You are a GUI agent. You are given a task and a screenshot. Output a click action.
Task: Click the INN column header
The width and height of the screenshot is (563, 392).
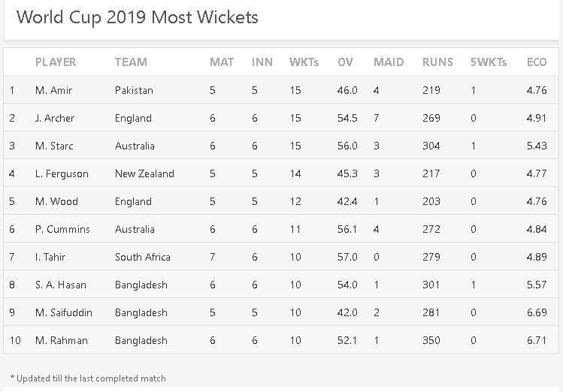262,62
